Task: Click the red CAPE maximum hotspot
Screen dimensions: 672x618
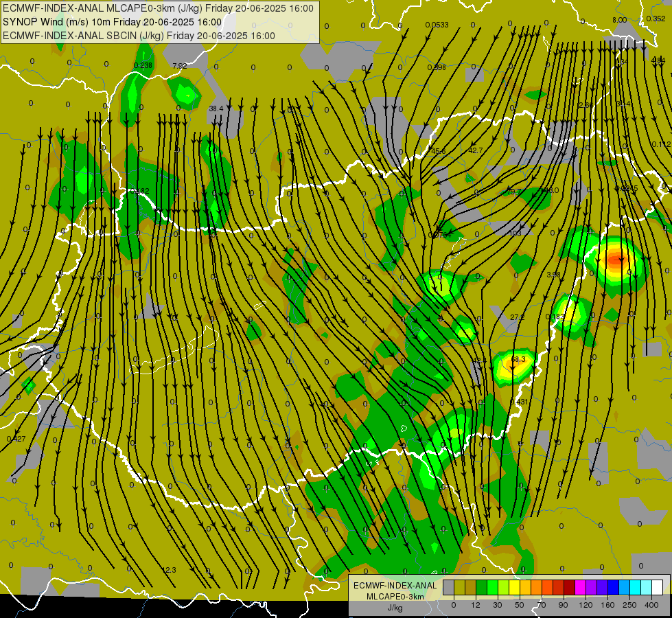Action: click(617, 259)
